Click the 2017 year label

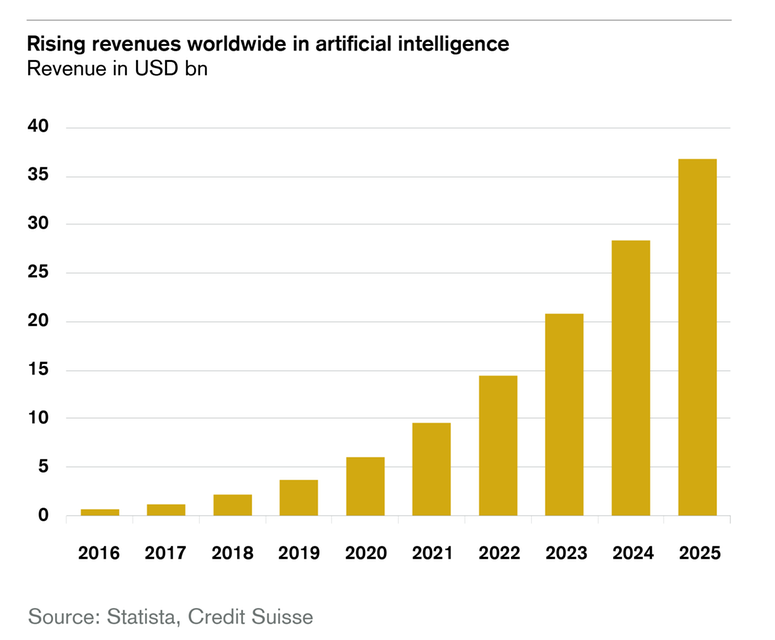pos(166,552)
